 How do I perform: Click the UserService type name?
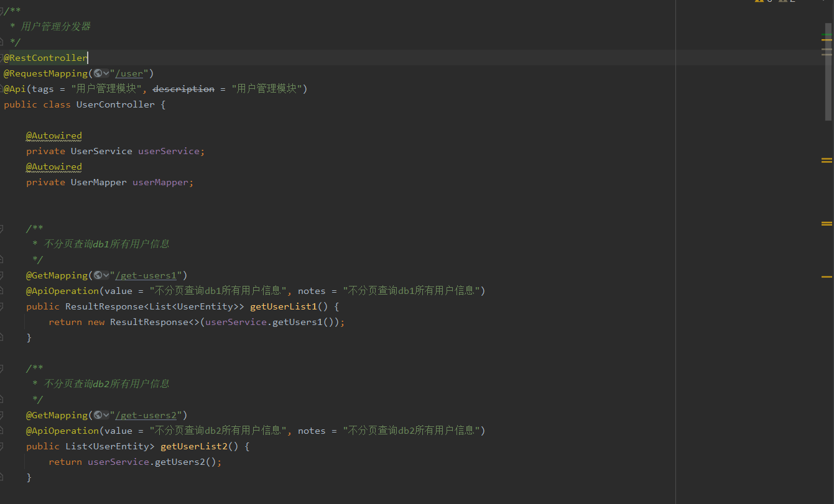(101, 151)
